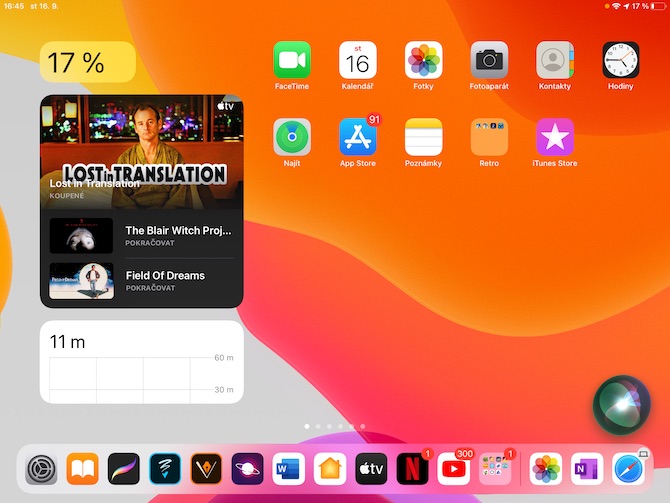Image resolution: width=670 pixels, height=503 pixels.
Task: Open the app folder in dock
Action: 495,469
